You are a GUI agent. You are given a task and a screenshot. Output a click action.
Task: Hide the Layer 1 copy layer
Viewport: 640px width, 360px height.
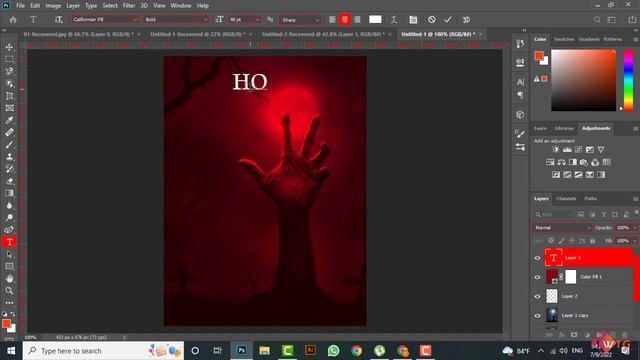(538, 316)
